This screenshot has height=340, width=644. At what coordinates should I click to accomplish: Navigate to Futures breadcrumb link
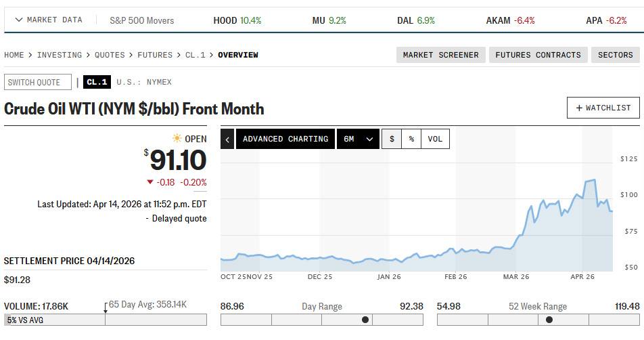click(155, 55)
